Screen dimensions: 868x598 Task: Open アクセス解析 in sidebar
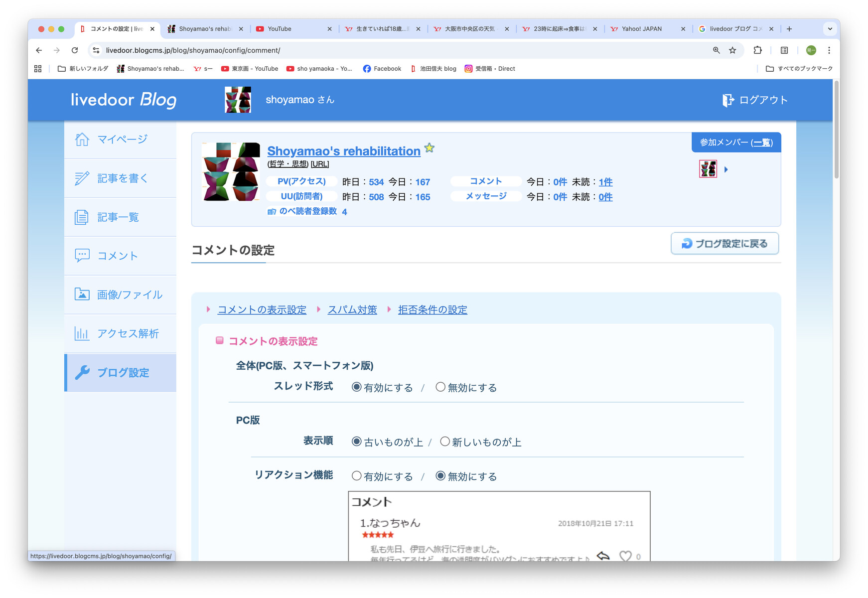point(120,334)
